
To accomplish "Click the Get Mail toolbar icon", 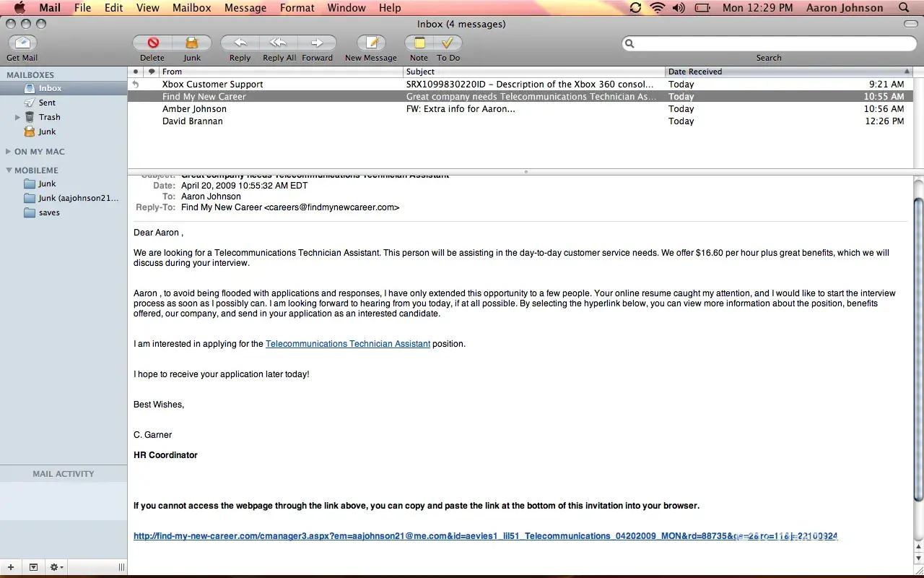I will pos(22,43).
